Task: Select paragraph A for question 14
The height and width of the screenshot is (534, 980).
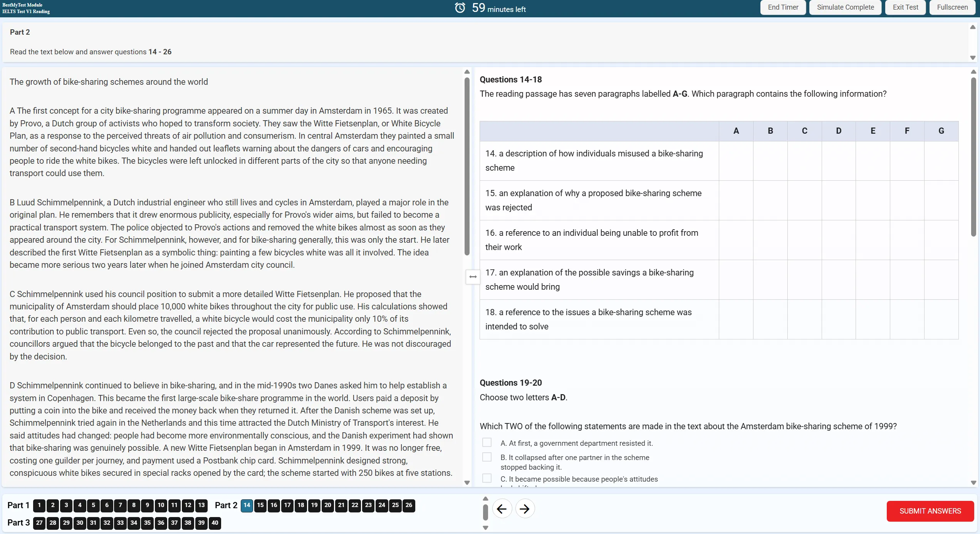Action: point(736,161)
